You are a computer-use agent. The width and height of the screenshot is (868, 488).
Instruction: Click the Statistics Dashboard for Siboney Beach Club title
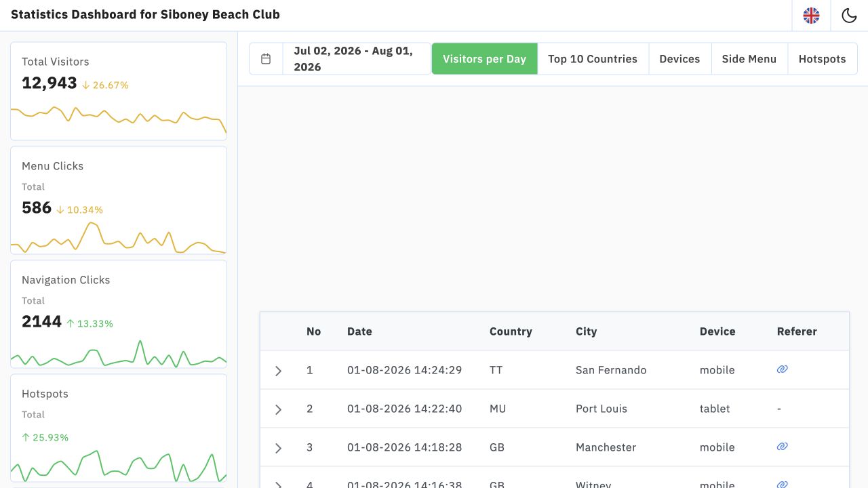(145, 14)
